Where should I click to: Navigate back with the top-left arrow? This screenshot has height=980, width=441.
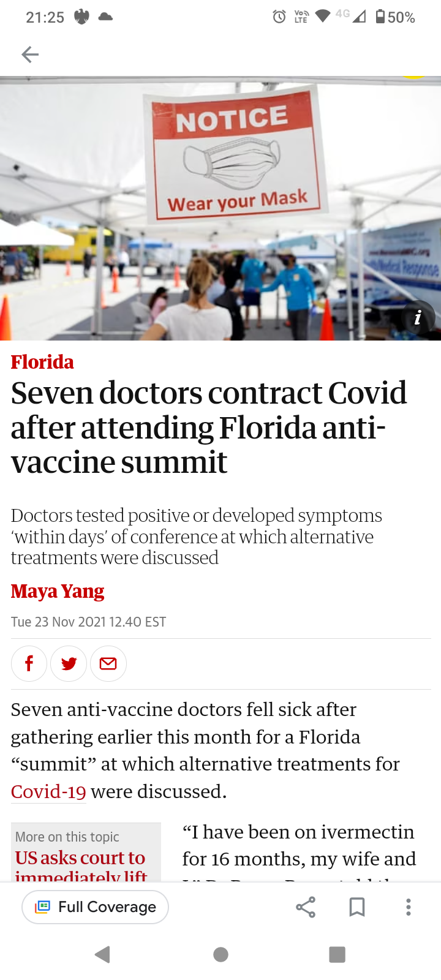tap(29, 54)
